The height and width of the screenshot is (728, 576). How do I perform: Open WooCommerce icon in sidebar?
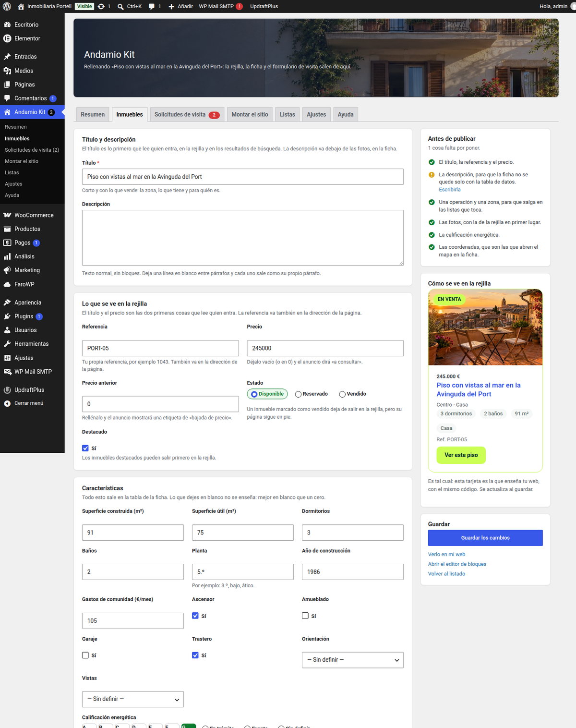pyautogui.click(x=7, y=215)
